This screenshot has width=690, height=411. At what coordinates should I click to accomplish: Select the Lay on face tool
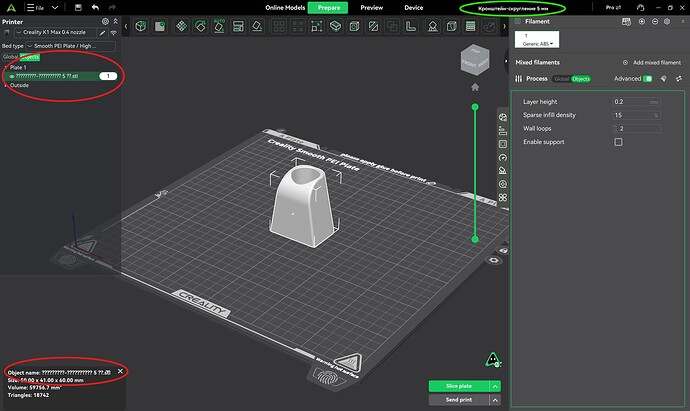[257, 26]
